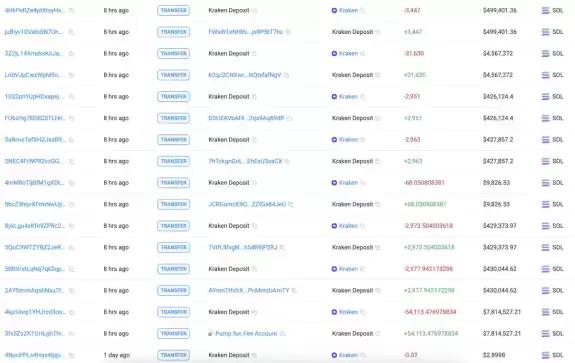Click SOL token icon in $499,401.36 outgoing row

click(546, 11)
